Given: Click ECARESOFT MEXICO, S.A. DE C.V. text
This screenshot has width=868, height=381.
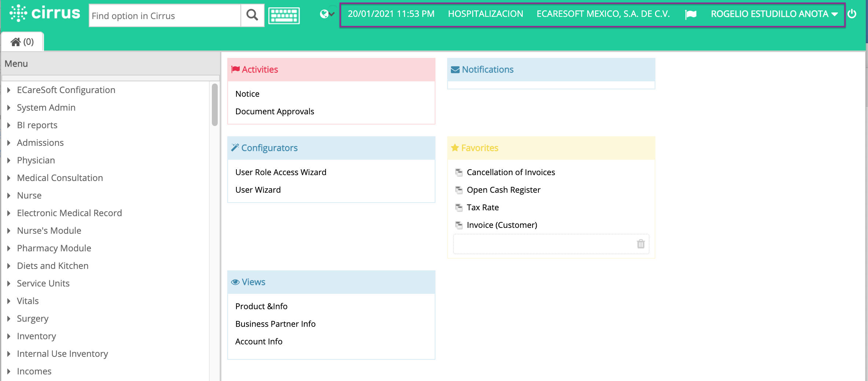Looking at the screenshot, I should click(x=603, y=14).
